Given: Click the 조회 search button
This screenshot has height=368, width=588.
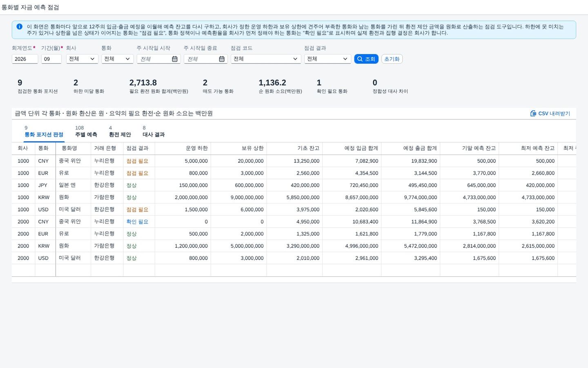Looking at the screenshot, I should [x=366, y=59].
